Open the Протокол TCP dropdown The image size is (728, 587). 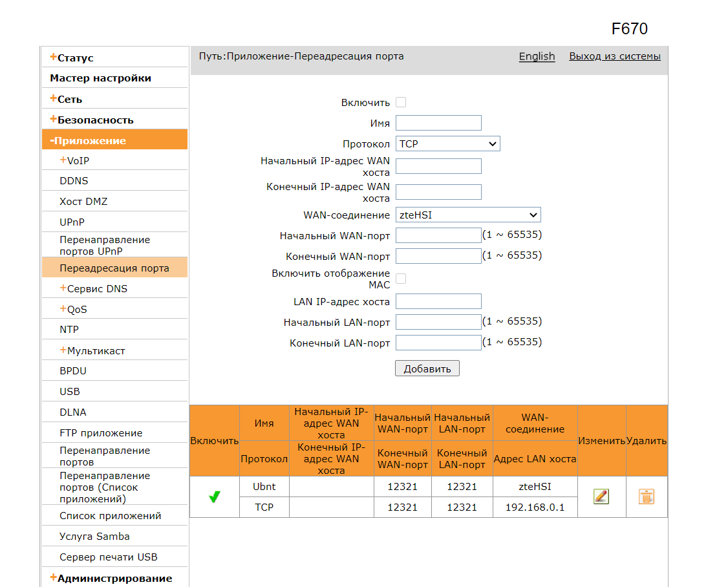coord(447,144)
